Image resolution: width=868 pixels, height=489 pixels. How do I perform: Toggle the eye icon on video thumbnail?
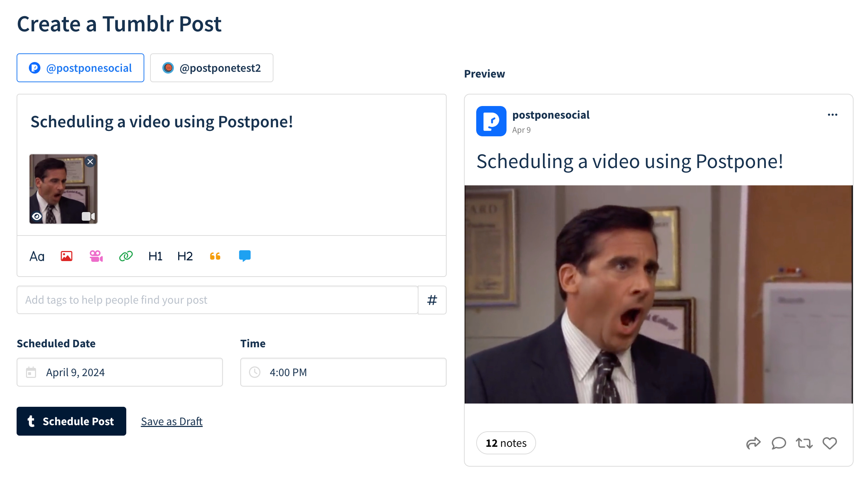[x=37, y=216]
